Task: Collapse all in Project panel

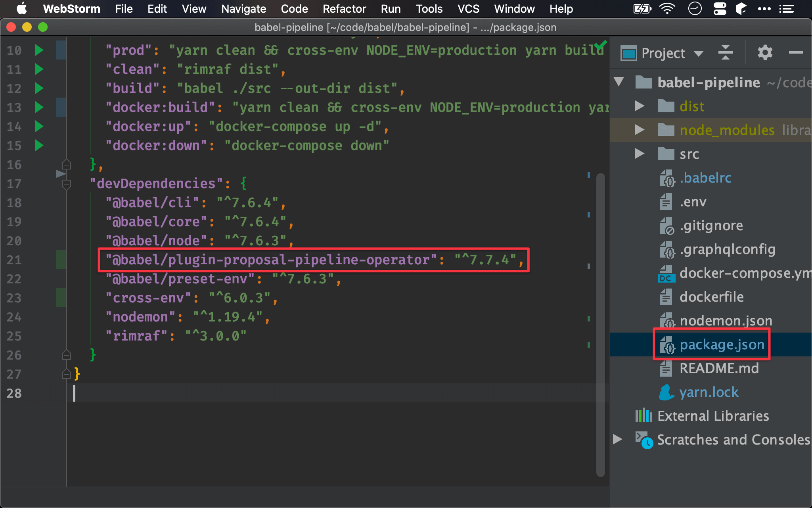Action: (725, 53)
